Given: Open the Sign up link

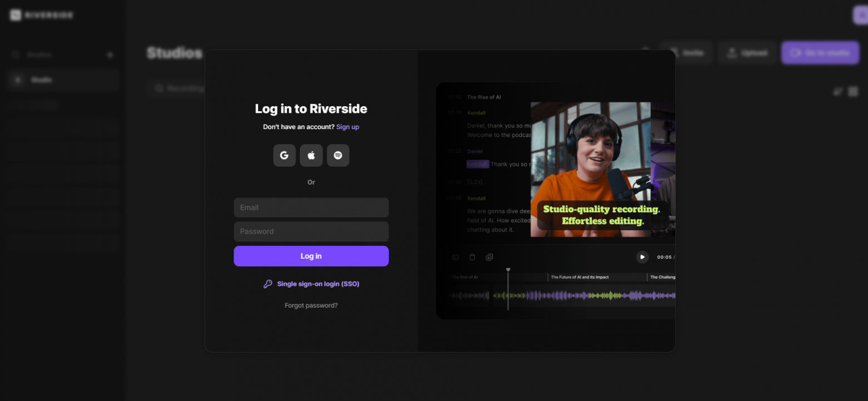Looking at the screenshot, I should pos(348,127).
